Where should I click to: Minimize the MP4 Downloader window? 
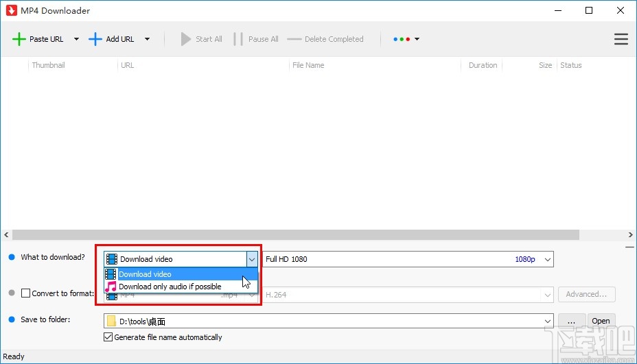[558, 10]
